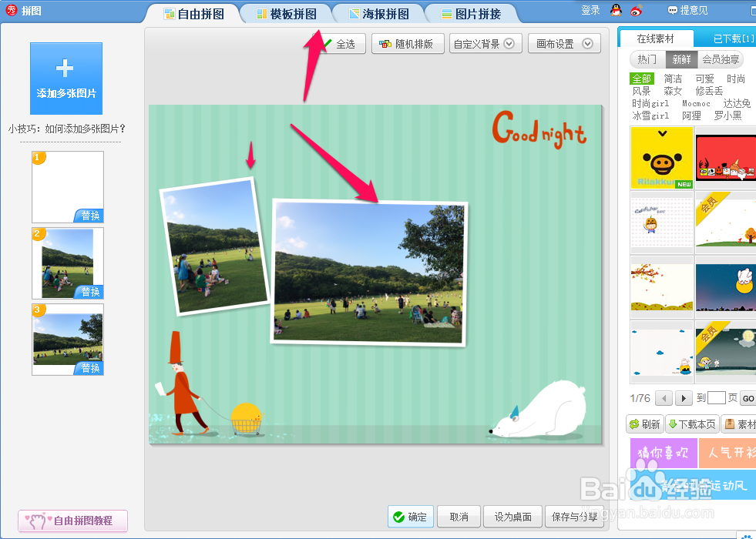Open the 在线素材 tab
Image resolution: width=756 pixels, height=539 pixels.
click(655, 38)
